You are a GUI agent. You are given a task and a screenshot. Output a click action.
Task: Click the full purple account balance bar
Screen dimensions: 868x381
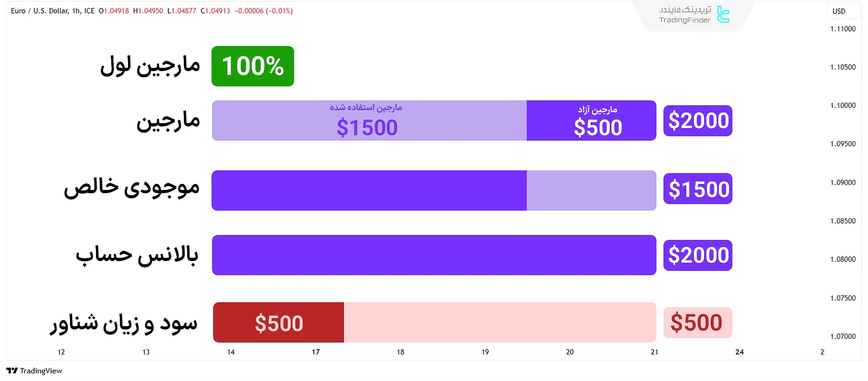click(x=434, y=255)
